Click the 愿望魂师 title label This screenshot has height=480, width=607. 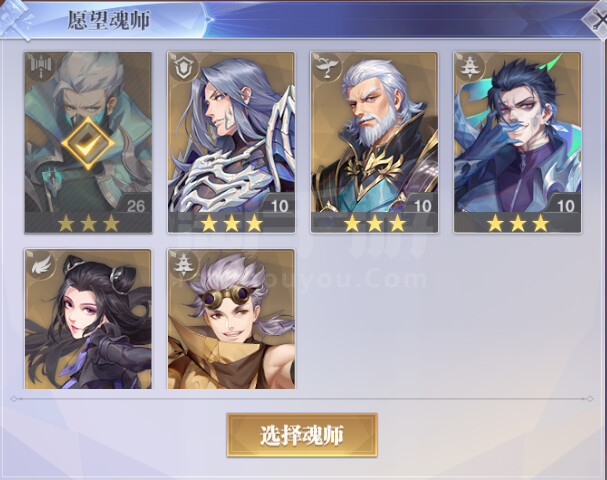click(109, 20)
